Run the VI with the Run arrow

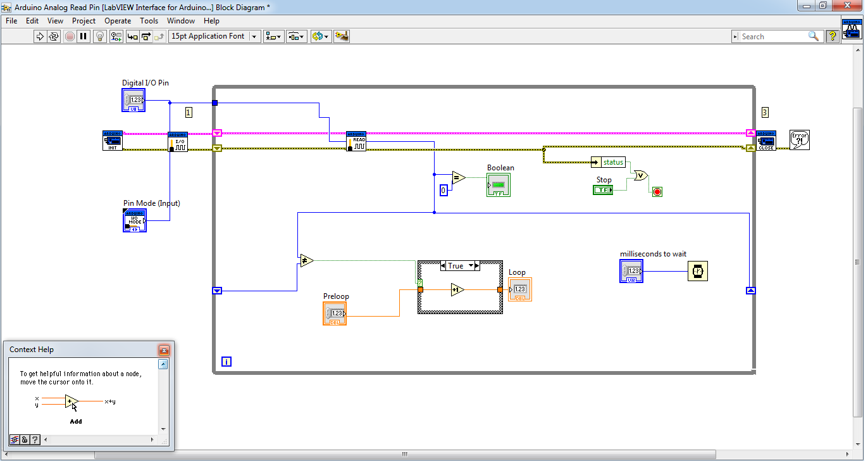click(40, 36)
